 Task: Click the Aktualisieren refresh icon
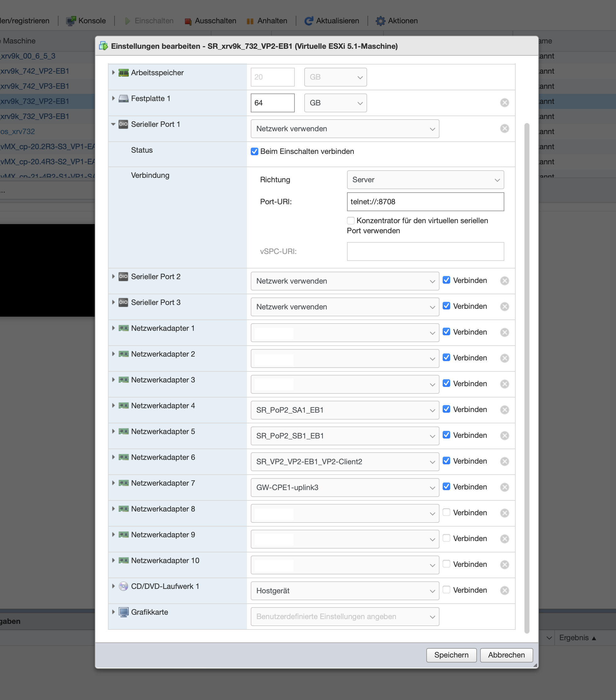(308, 21)
